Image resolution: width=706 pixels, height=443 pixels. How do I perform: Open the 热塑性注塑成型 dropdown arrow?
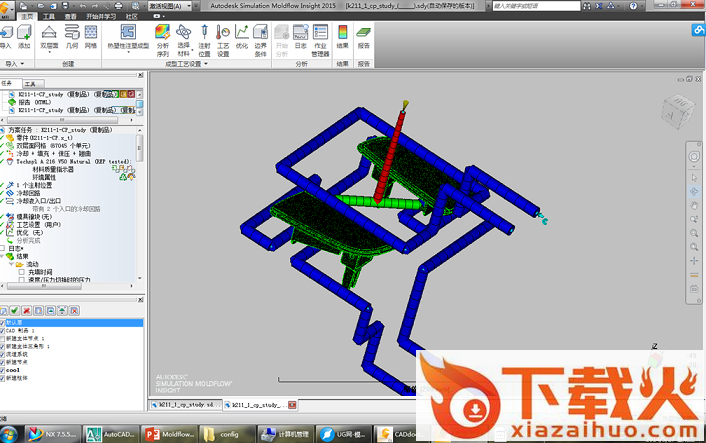tap(128, 52)
